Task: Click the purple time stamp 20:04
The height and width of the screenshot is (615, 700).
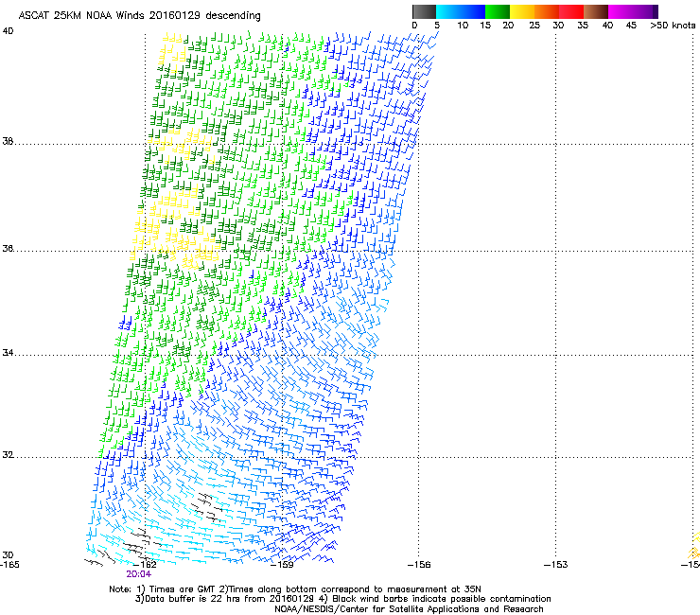Action: (138, 574)
